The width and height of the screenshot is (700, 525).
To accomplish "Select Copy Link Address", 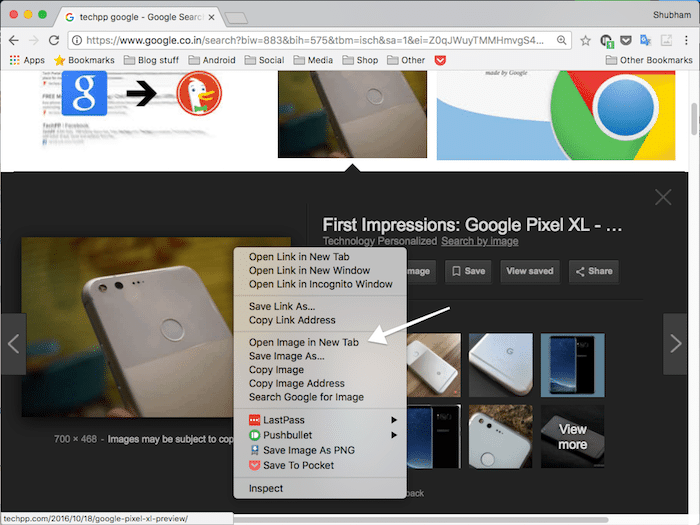I will point(320,321).
